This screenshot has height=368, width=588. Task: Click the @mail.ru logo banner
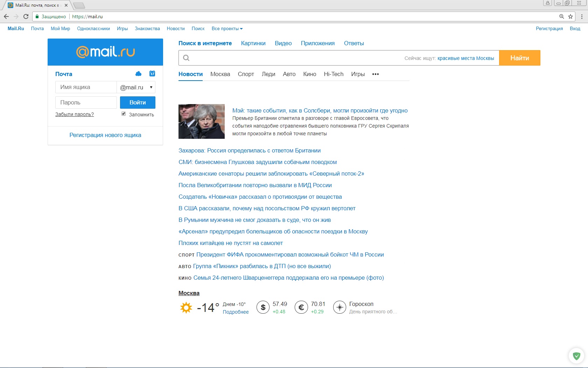click(105, 52)
